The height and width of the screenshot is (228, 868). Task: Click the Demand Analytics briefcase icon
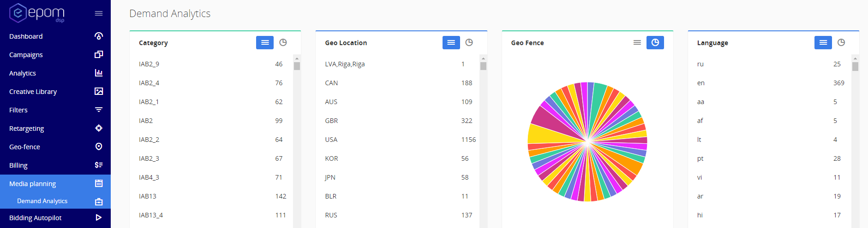click(x=99, y=201)
